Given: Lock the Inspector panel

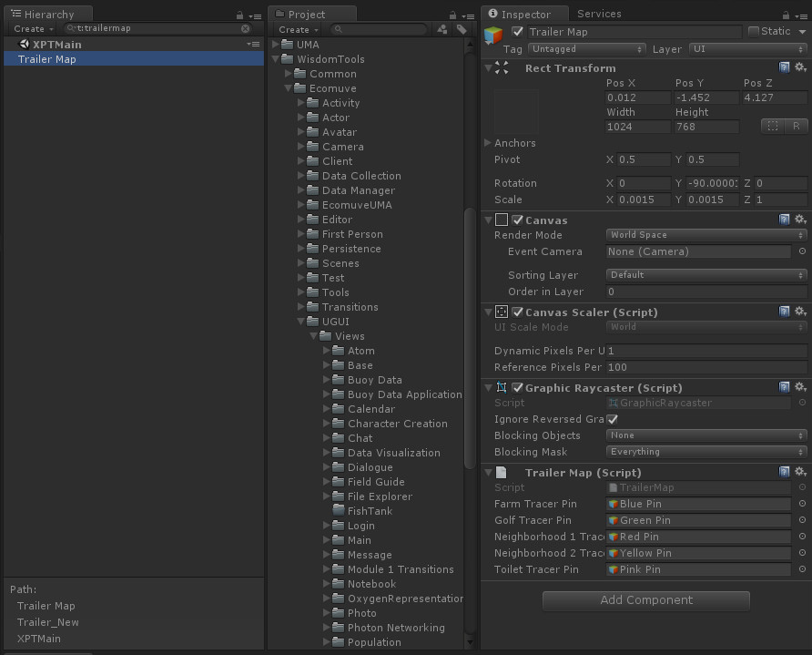Looking at the screenshot, I should coord(787,15).
